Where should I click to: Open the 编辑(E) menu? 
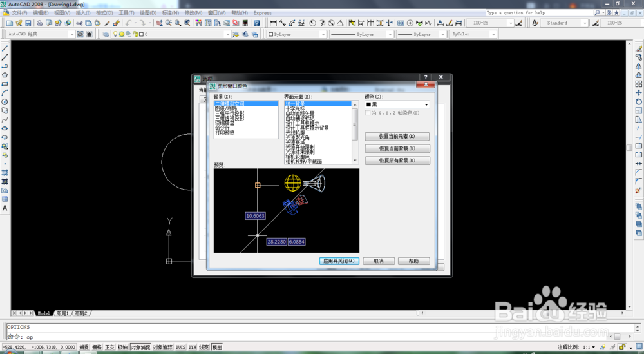click(x=40, y=13)
